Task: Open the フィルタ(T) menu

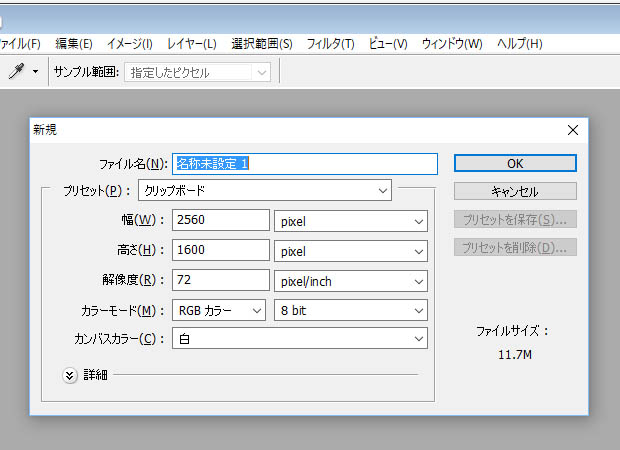Action: [330, 44]
